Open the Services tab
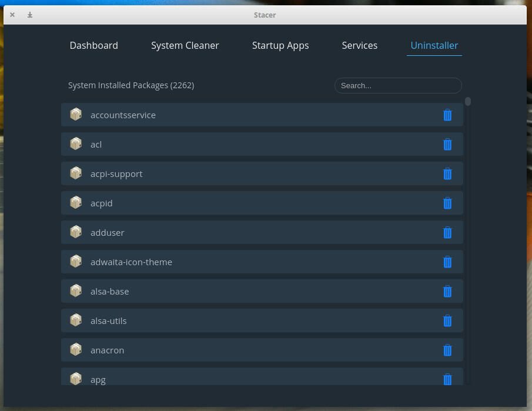The width and height of the screenshot is (532, 411). pyautogui.click(x=360, y=45)
